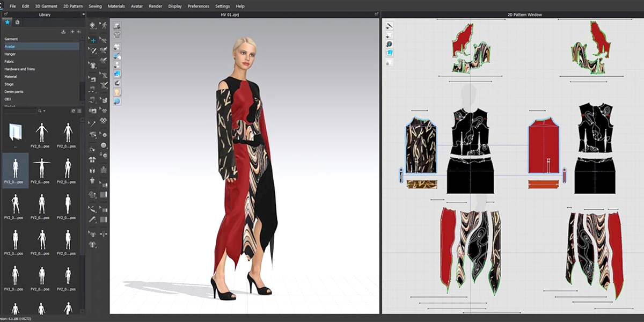This screenshot has height=322, width=644.
Task: Click the plus icon in Library header
Action: click(x=72, y=32)
